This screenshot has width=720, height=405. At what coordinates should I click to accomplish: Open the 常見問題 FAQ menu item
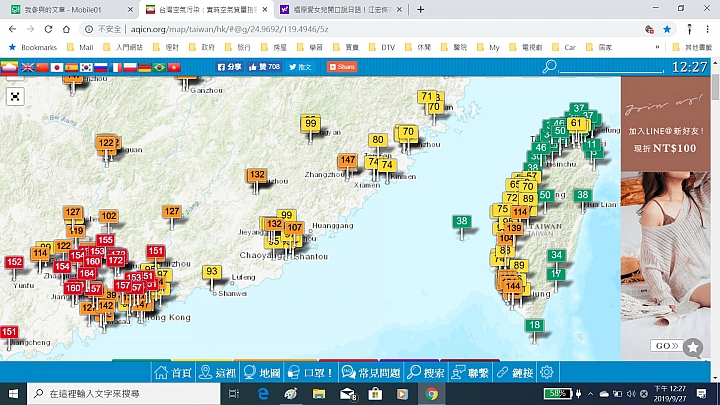(x=371, y=372)
